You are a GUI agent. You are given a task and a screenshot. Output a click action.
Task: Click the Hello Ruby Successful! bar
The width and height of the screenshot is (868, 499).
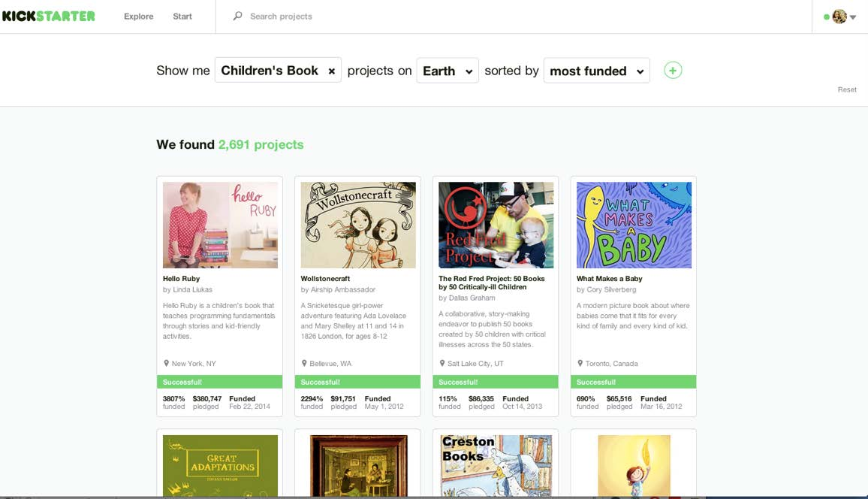click(x=220, y=382)
